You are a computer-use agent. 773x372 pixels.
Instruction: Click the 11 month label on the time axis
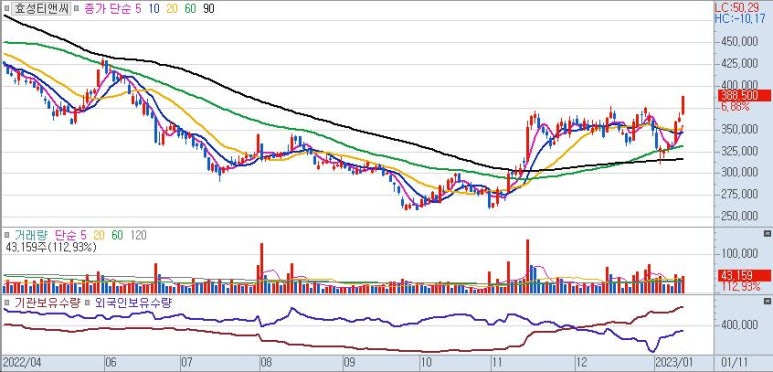pos(498,363)
